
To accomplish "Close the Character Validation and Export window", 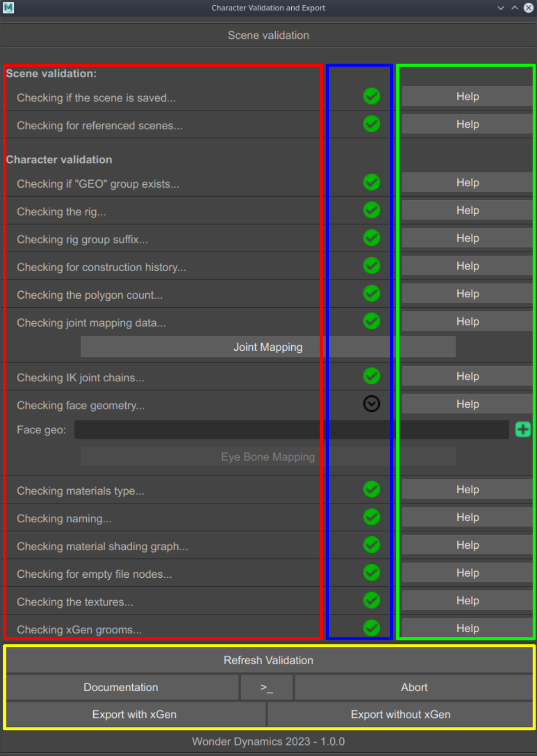I will tap(529, 8).
